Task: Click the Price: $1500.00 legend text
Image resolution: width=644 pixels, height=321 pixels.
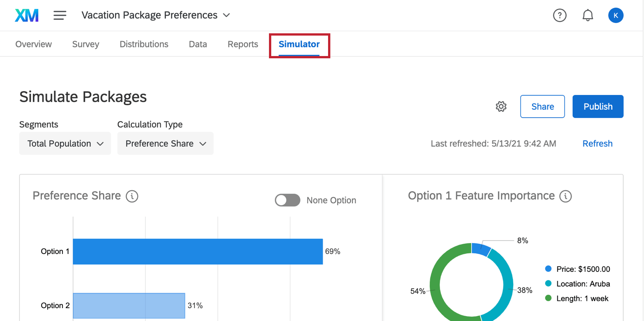Action: coord(583,269)
